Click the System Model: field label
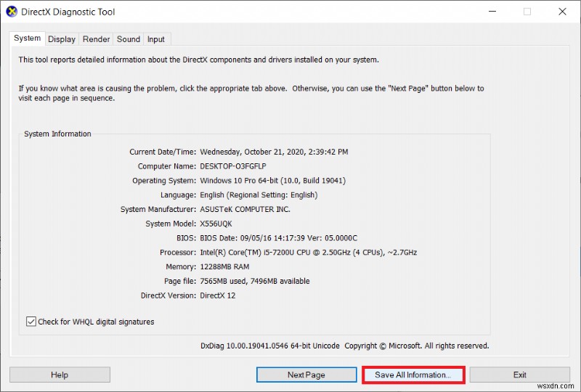This screenshot has height=392, width=581. tap(171, 224)
